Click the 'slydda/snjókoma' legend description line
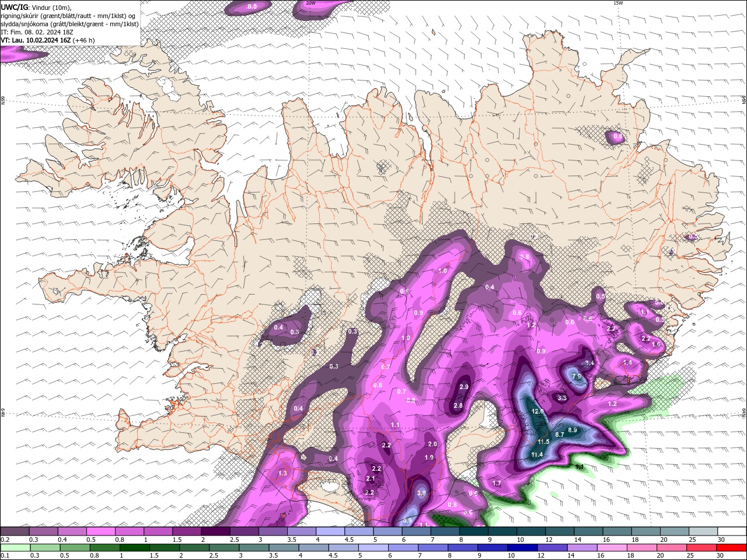This screenshot has height=560, width=747. click(69, 24)
